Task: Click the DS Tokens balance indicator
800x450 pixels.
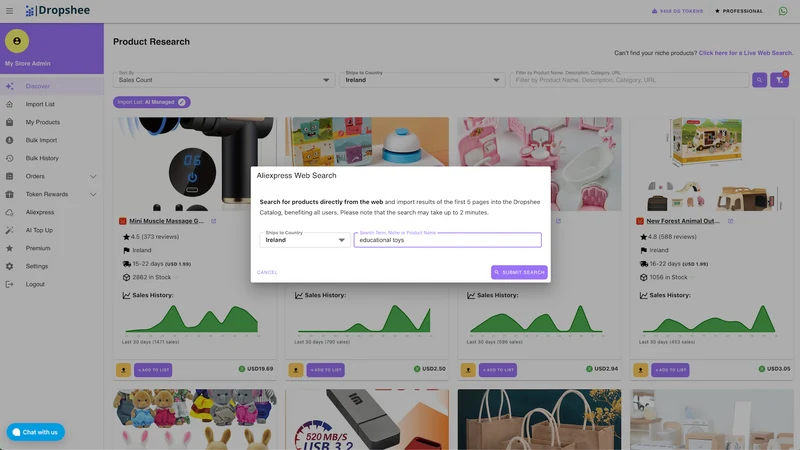Action: (x=678, y=11)
